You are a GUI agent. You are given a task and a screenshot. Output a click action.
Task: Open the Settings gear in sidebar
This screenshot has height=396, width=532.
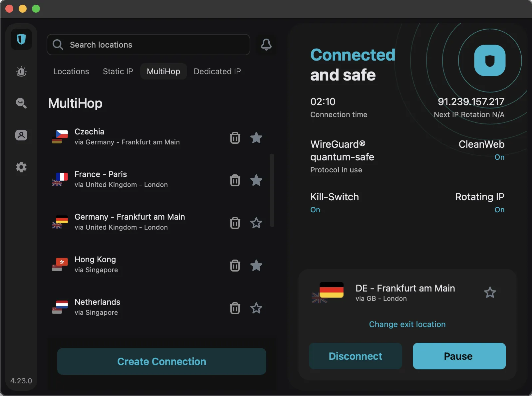click(x=21, y=167)
